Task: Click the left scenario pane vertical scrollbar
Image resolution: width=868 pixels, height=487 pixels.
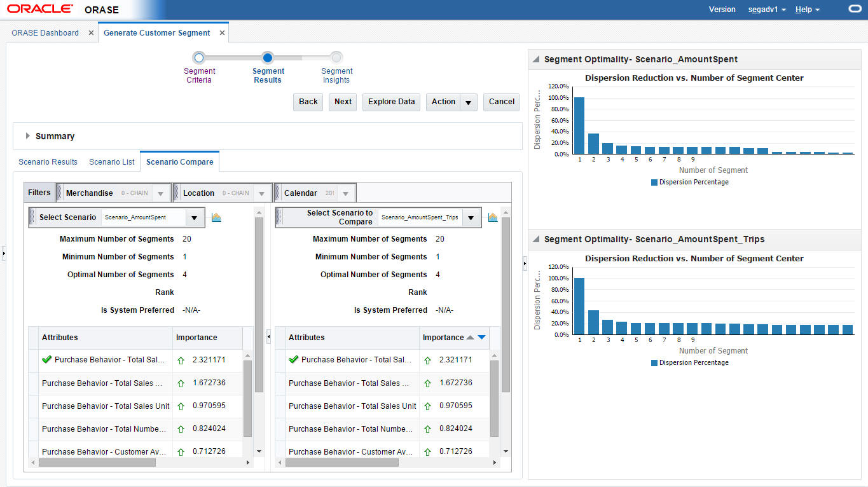Action: point(259,305)
